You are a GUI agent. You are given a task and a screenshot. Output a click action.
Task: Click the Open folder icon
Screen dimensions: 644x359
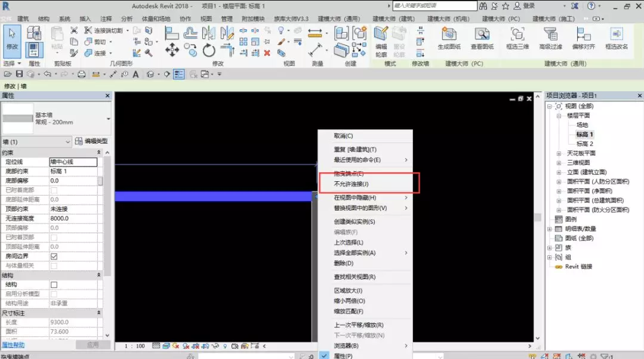[x=7, y=74]
